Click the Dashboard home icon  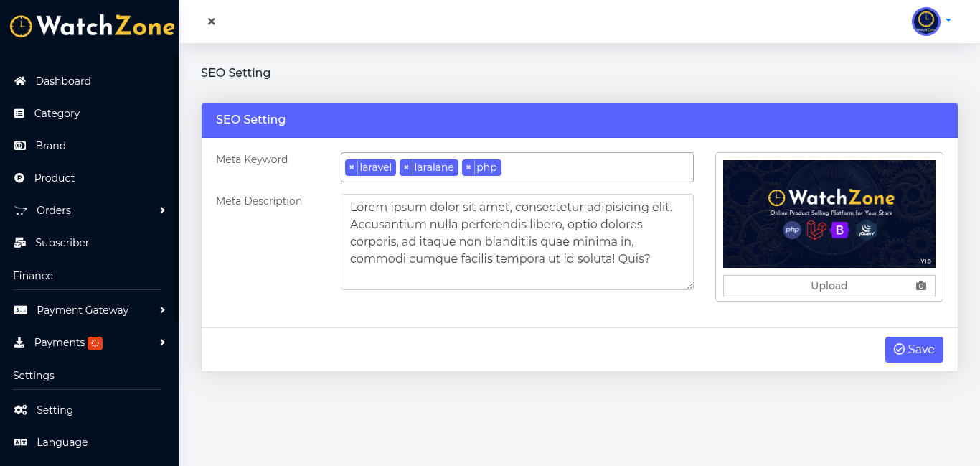(x=20, y=81)
